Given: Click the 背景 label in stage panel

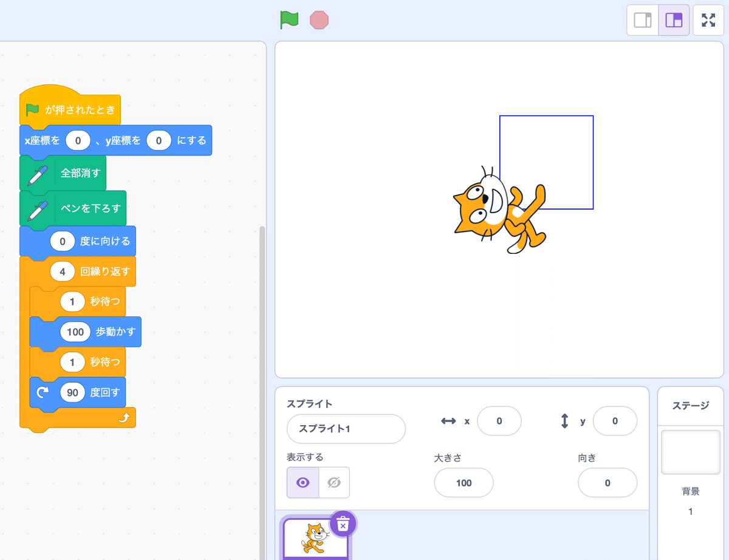Looking at the screenshot, I should click(690, 491).
